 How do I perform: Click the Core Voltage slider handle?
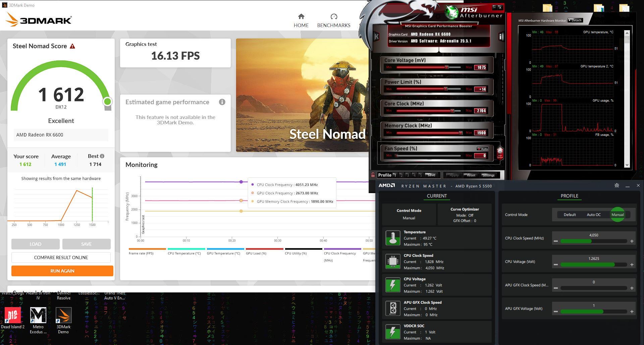(446, 67)
